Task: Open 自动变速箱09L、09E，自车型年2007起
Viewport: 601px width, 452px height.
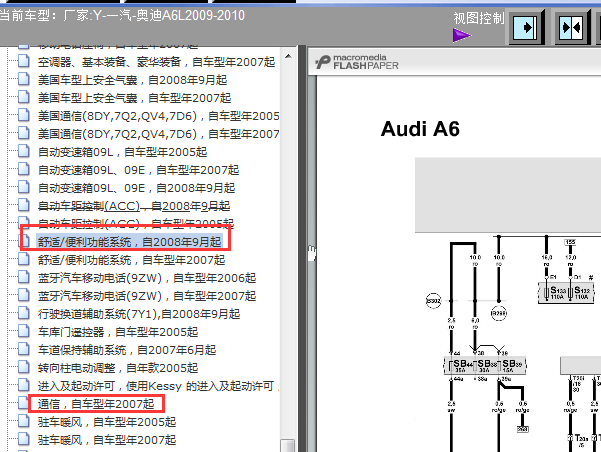Action: pyautogui.click(x=138, y=170)
